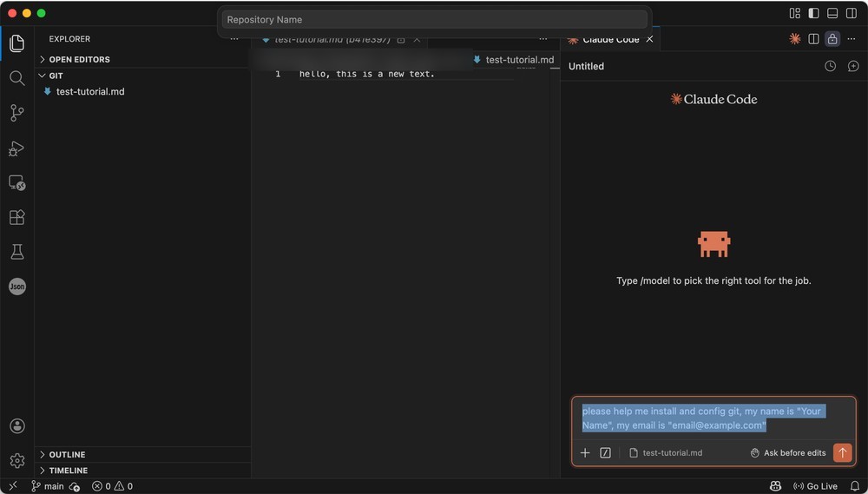Expand the Timeline section
The width and height of the screenshot is (868, 494).
143,471
